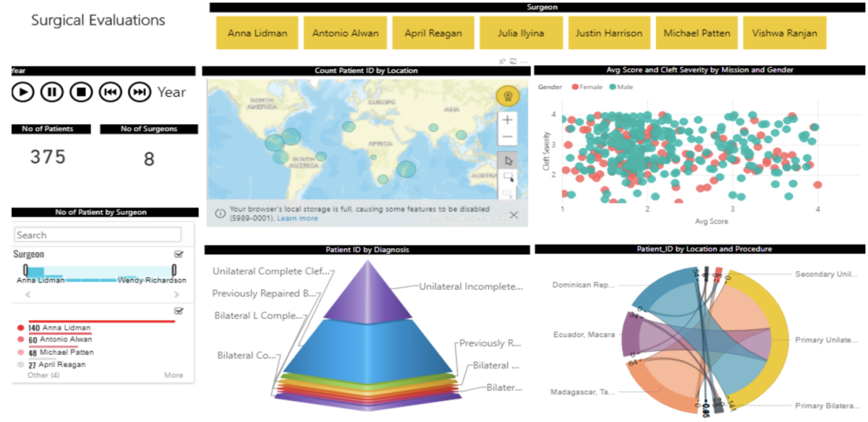This screenshot has width=868, height=422.
Task: Open more options ellipsis above map
Action: pyautogui.click(x=524, y=61)
